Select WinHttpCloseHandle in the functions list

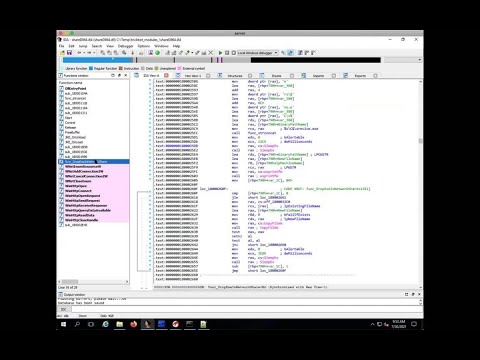click(82, 220)
